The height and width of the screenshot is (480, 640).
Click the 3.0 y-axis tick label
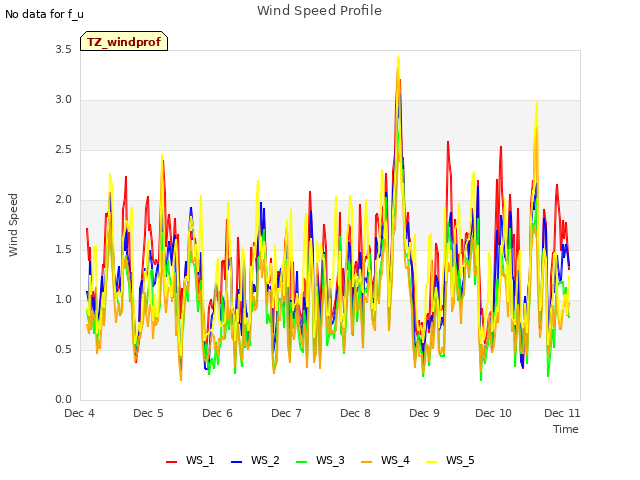(x=63, y=100)
